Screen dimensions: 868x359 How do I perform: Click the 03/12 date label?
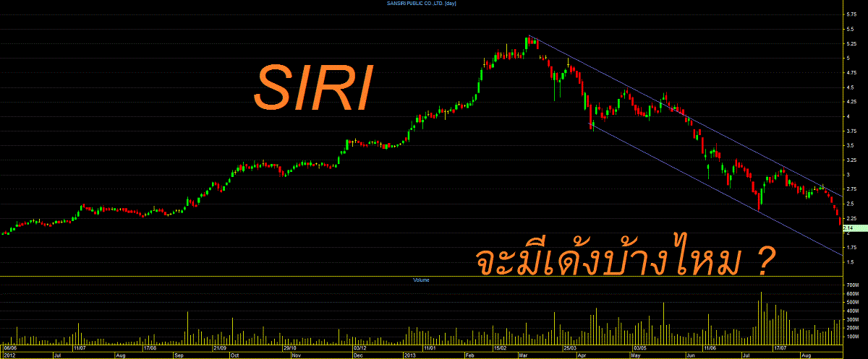pyautogui.click(x=362, y=347)
